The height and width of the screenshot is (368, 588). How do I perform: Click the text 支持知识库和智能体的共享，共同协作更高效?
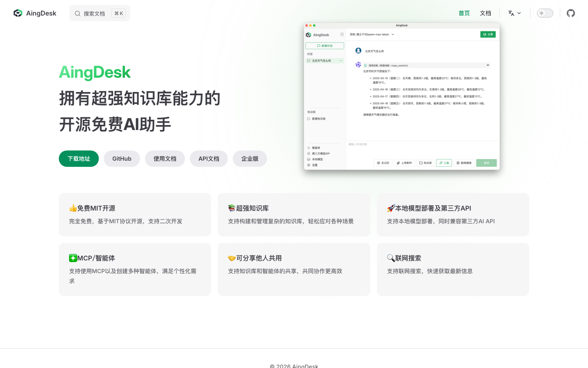tap(285, 271)
